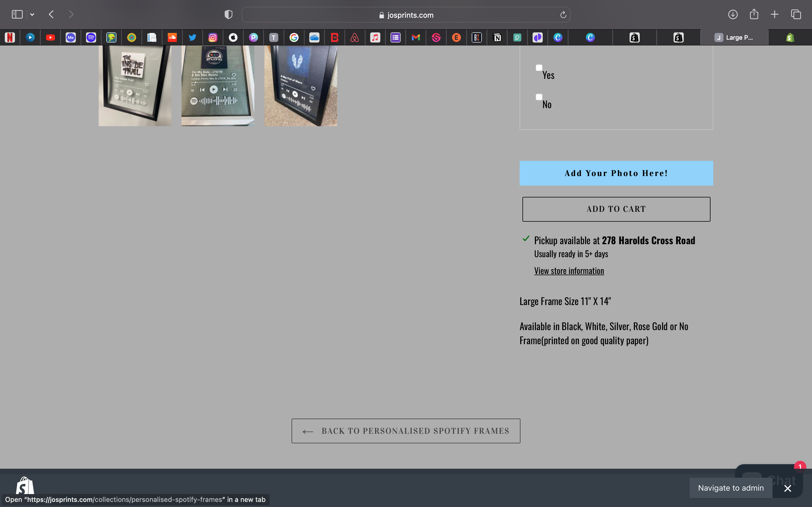Select the Inside Trail frame thumbnail
The height and width of the screenshot is (507, 812).
(135, 86)
